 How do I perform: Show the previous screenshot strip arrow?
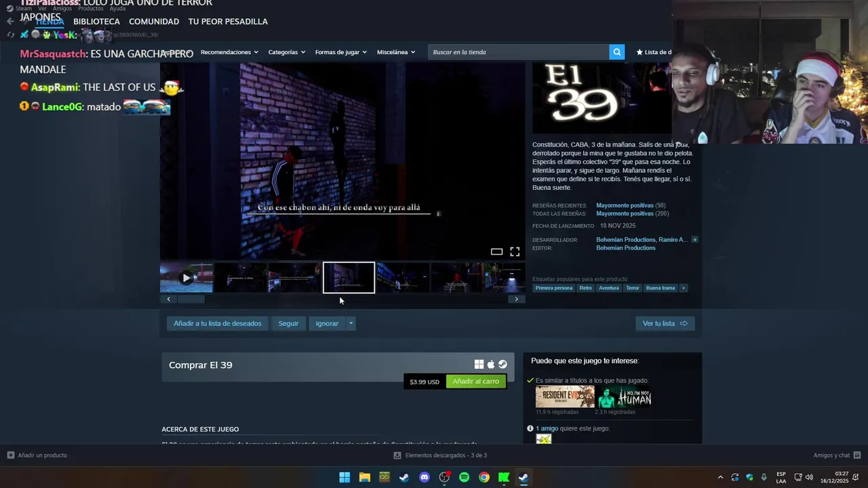pyautogui.click(x=168, y=299)
